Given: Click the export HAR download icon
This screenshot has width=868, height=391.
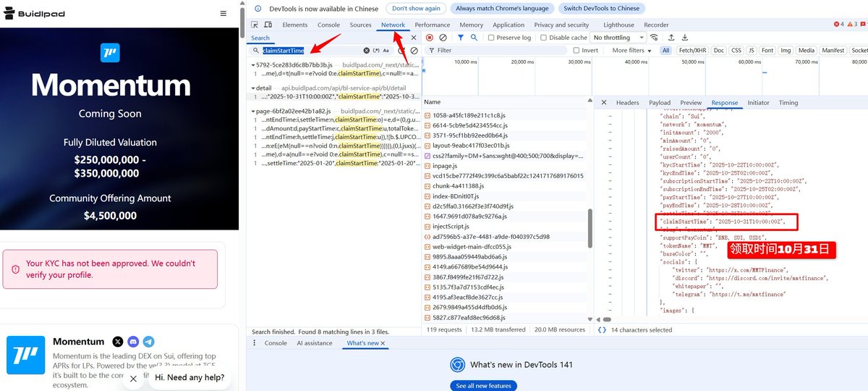Looking at the screenshot, I should pyautogui.click(x=684, y=38).
